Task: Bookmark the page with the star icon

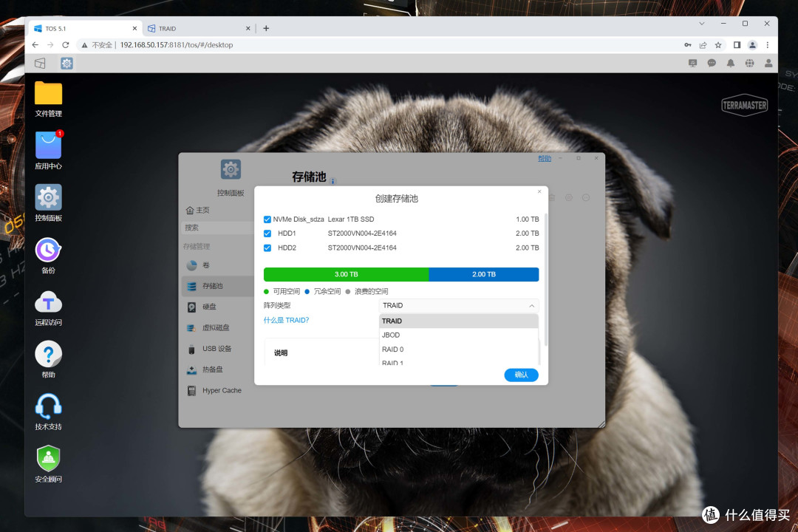Action: click(x=718, y=45)
